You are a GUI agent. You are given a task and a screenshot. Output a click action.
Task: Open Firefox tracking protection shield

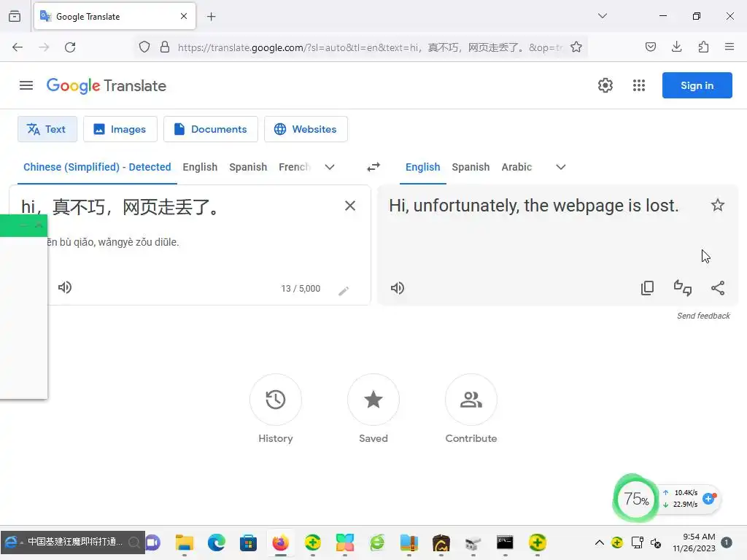[x=144, y=47]
